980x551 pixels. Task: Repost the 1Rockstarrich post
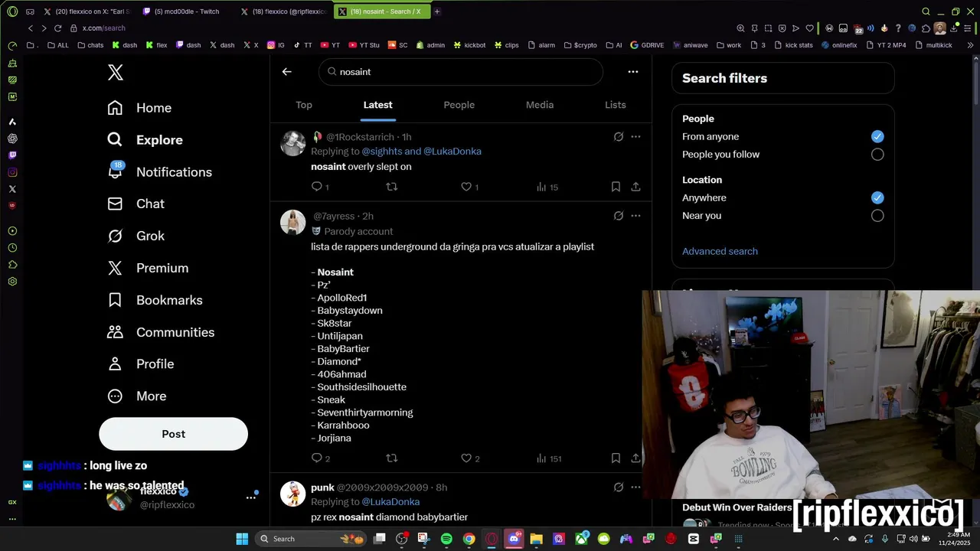pyautogui.click(x=391, y=187)
